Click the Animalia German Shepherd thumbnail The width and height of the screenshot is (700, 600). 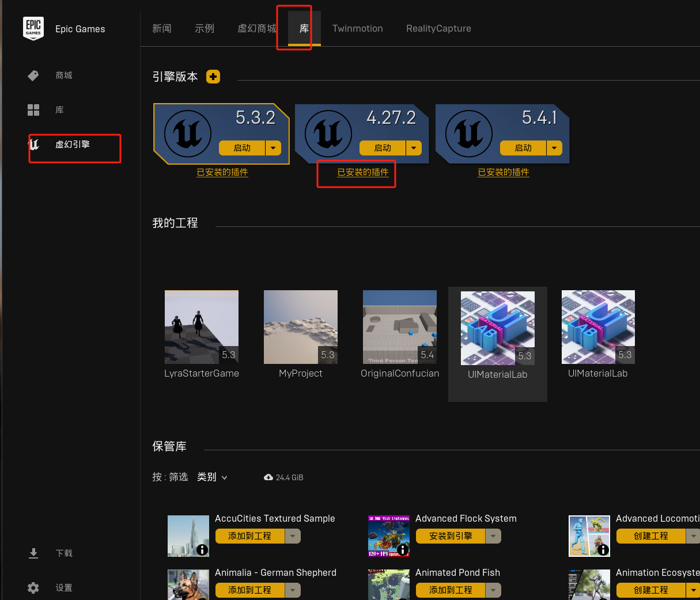(188, 584)
